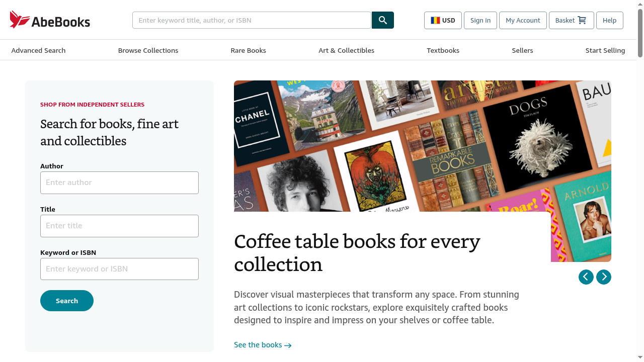Click the red bird in the logo

[x=20, y=20]
